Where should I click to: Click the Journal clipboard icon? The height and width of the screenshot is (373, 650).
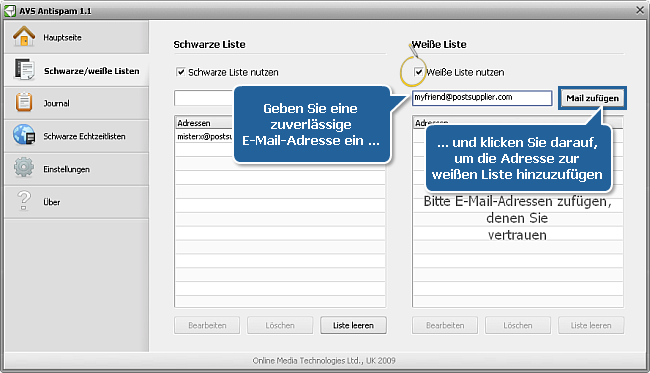pos(24,102)
